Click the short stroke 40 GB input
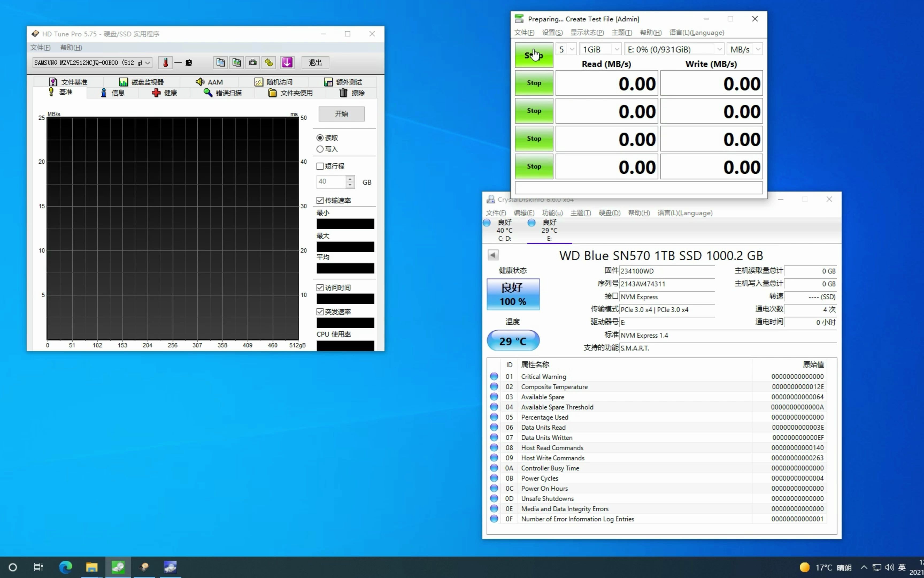The image size is (924, 578). [332, 182]
